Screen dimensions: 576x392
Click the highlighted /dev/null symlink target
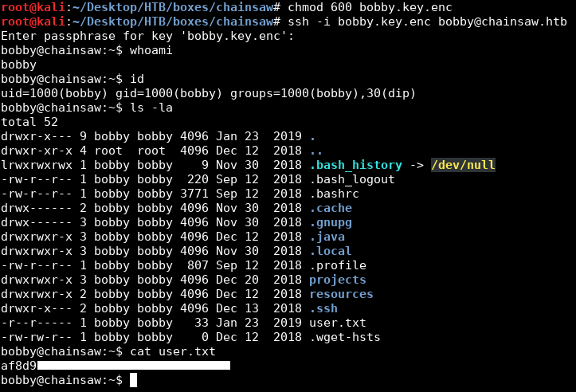pos(463,165)
